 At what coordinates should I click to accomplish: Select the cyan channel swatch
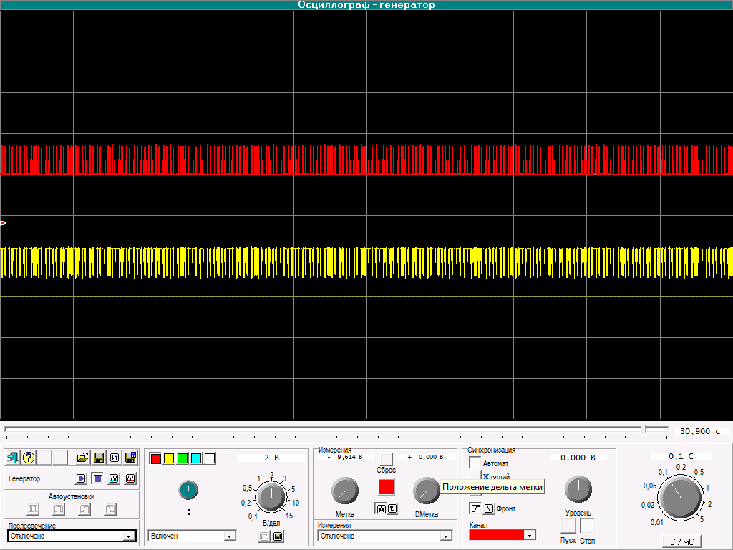click(x=196, y=458)
